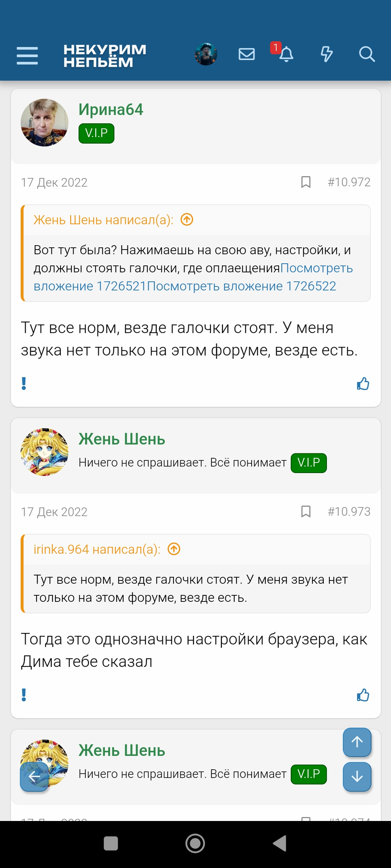Screen dimensions: 391x868
Task: Open the inbox envelope icon
Action: (247, 54)
